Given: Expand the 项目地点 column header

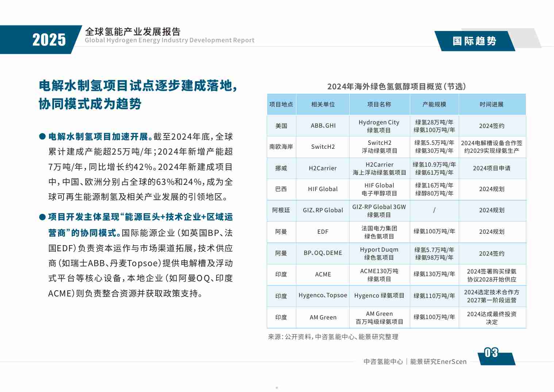Looking at the screenshot, I should (x=281, y=104).
